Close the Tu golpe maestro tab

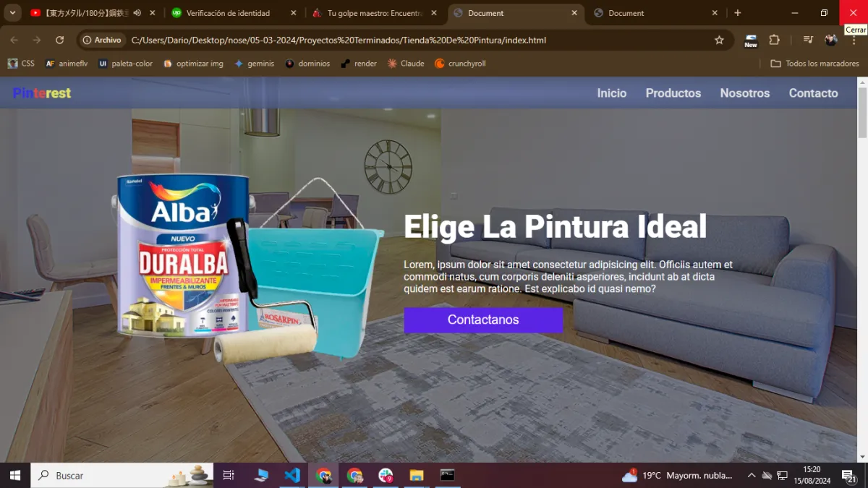434,13
